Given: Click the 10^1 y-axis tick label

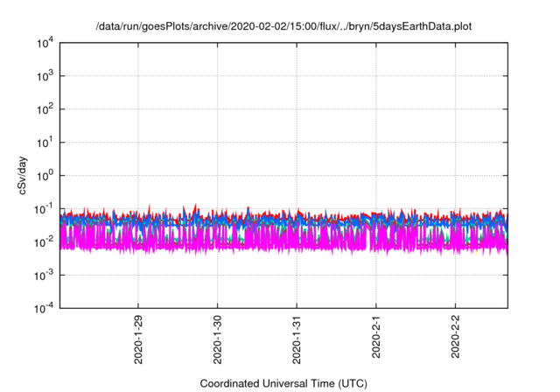Looking at the screenshot, I should click(x=45, y=143).
